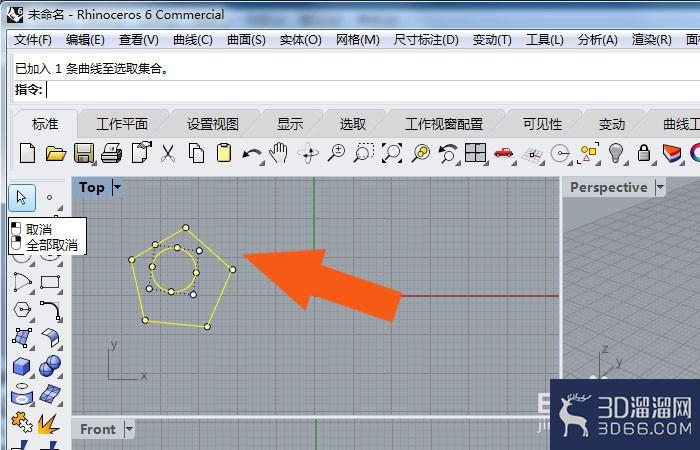Copy objects with the two-pages icon
Screen dimensions: 700x450
pos(196,154)
